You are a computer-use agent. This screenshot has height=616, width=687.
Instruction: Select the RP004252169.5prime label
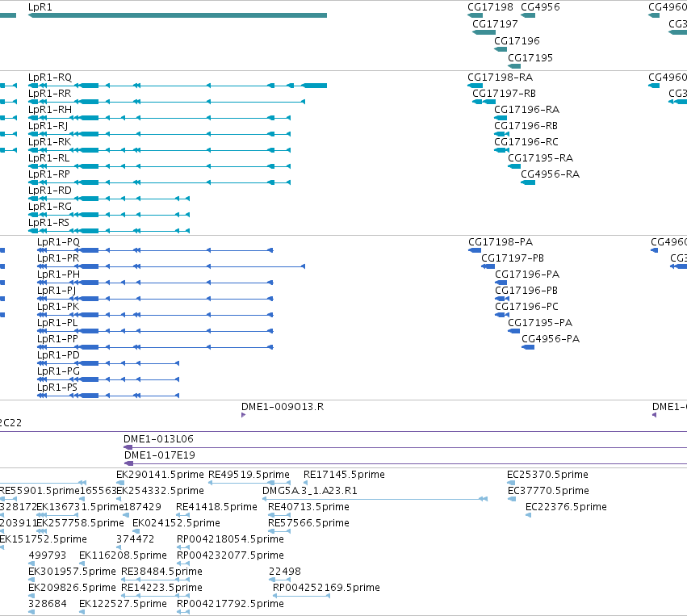326,588
